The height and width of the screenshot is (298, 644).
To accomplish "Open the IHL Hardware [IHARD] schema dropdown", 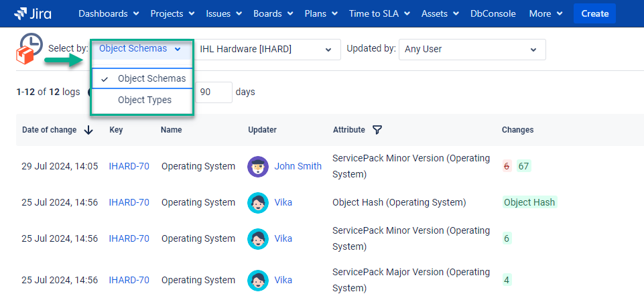I will (266, 49).
